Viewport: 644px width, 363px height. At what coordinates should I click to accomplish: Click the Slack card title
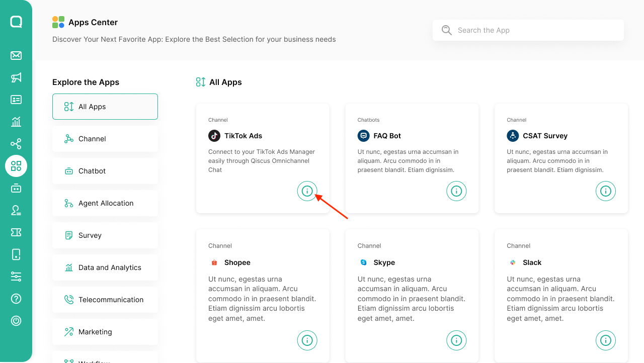pyautogui.click(x=532, y=262)
